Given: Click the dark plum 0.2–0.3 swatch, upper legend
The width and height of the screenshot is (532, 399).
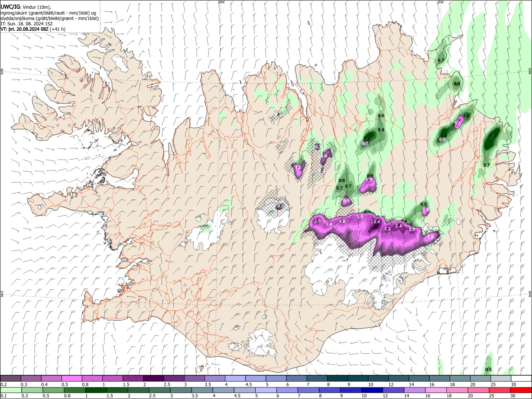Looking at the screenshot, I should click(11, 378).
